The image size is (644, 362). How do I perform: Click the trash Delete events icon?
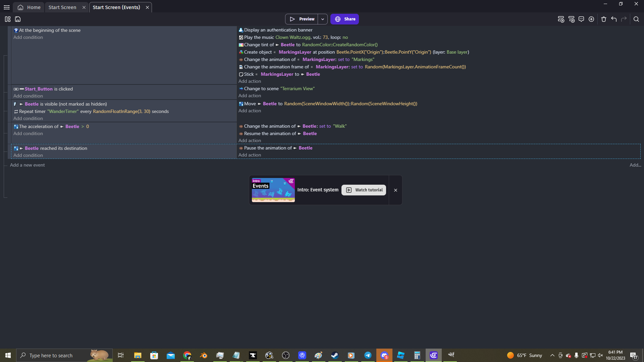pyautogui.click(x=604, y=19)
